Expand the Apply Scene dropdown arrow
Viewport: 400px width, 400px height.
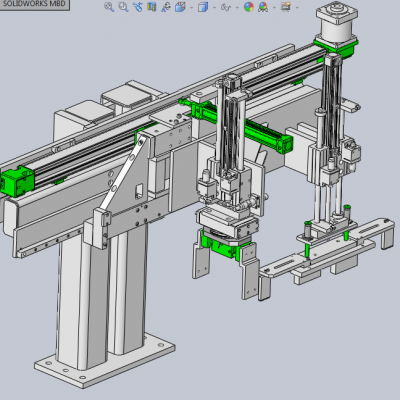coord(274,7)
